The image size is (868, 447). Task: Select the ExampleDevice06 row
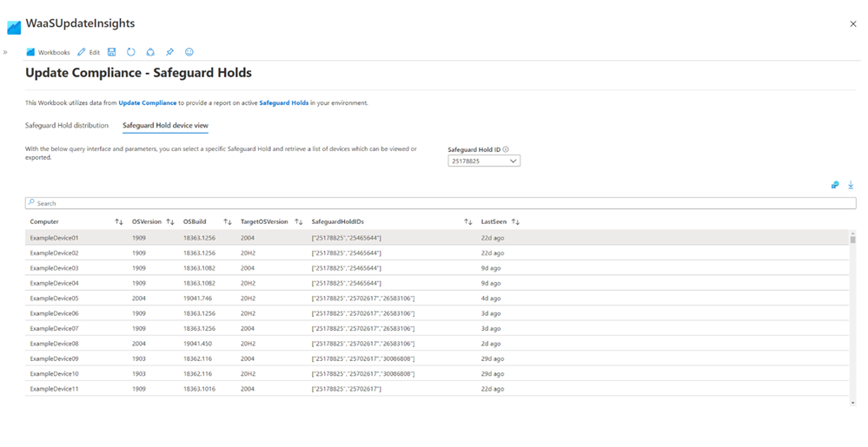tap(437, 313)
